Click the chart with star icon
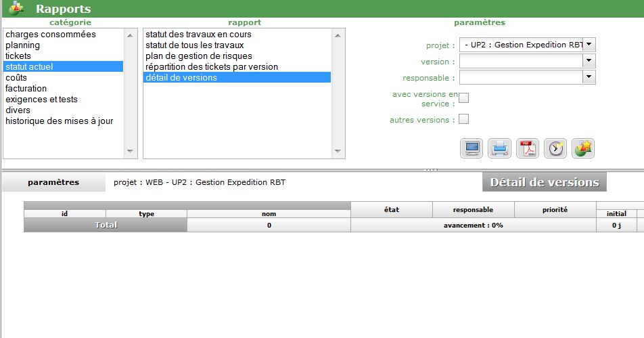 [x=583, y=148]
